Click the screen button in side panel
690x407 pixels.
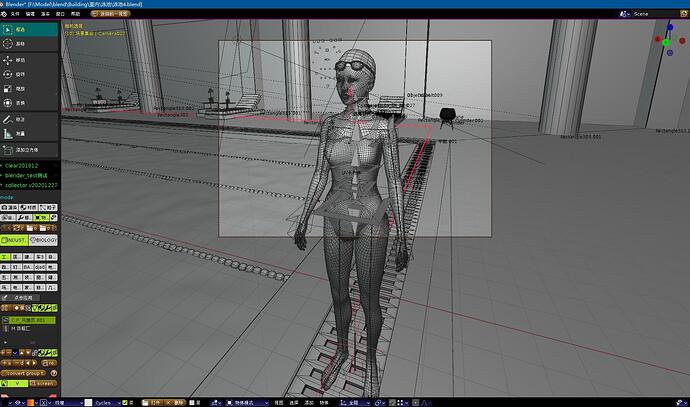coord(43,383)
